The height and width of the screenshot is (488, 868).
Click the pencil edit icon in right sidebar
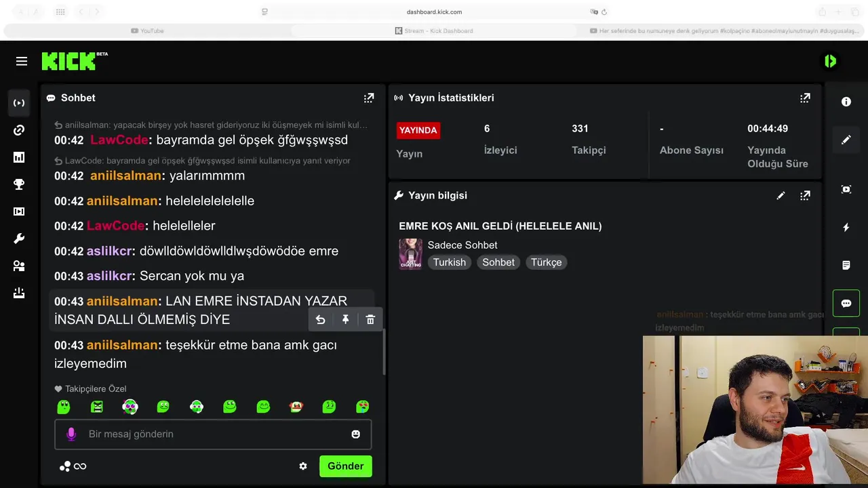click(846, 140)
